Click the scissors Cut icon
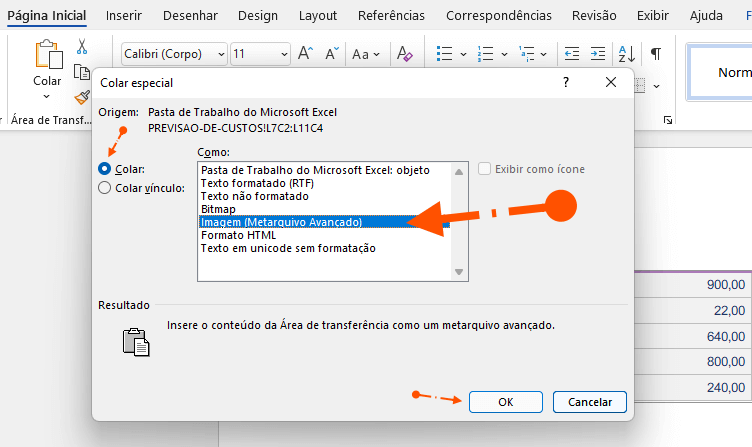The image size is (752, 447). point(82,46)
